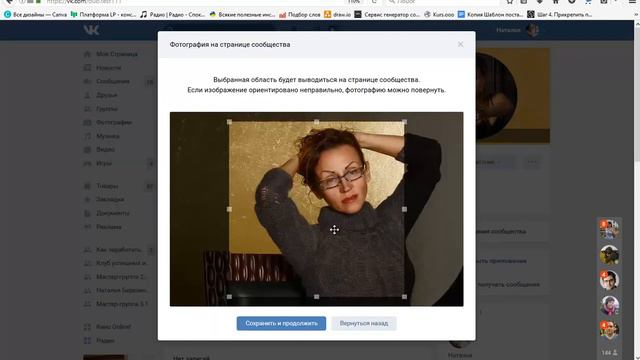Open Фотографии icon in the sidebar
The width and height of the screenshot is (640, 360).
point(87,122)
